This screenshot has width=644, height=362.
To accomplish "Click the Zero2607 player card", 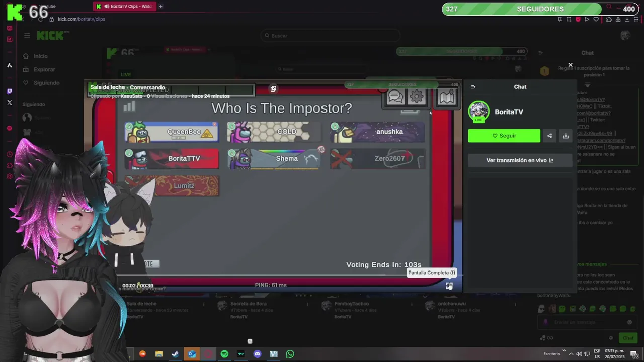I will coord(377,158).
